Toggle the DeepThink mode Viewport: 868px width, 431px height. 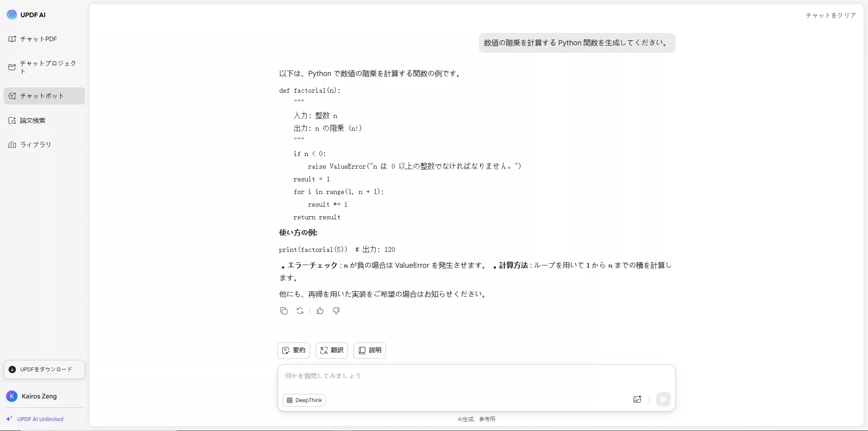point(304,400)
